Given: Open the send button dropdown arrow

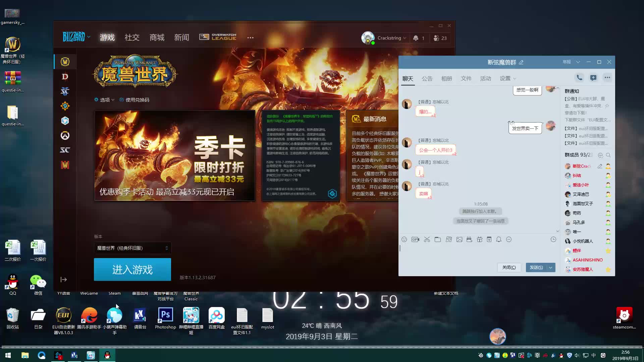Looking at the screenshot, I should [x=551, y=267].
